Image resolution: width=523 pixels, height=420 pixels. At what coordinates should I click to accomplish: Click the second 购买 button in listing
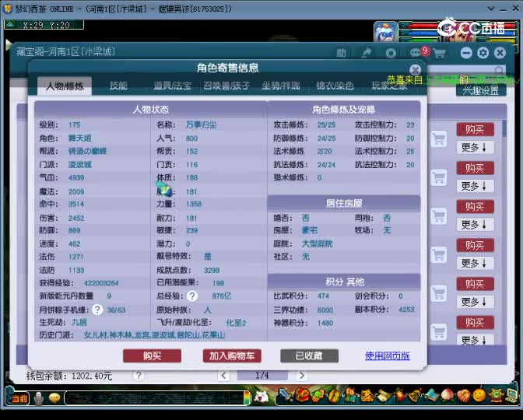coord(475,168)
